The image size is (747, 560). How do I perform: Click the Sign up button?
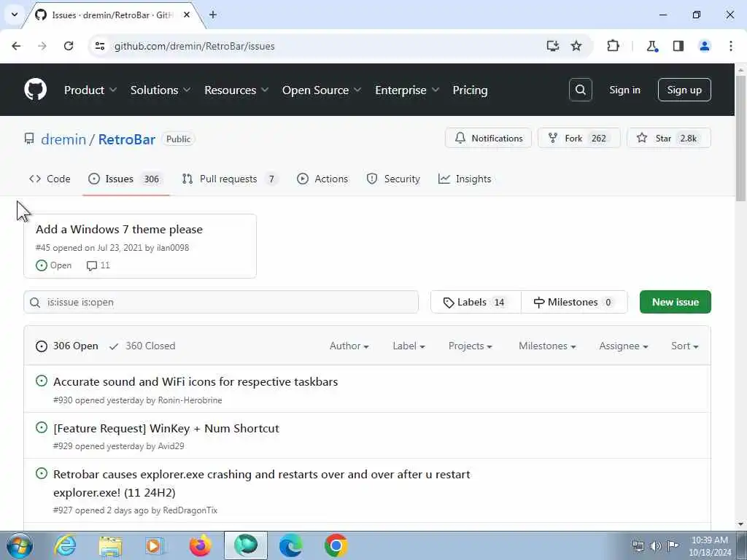click(684, 90)
